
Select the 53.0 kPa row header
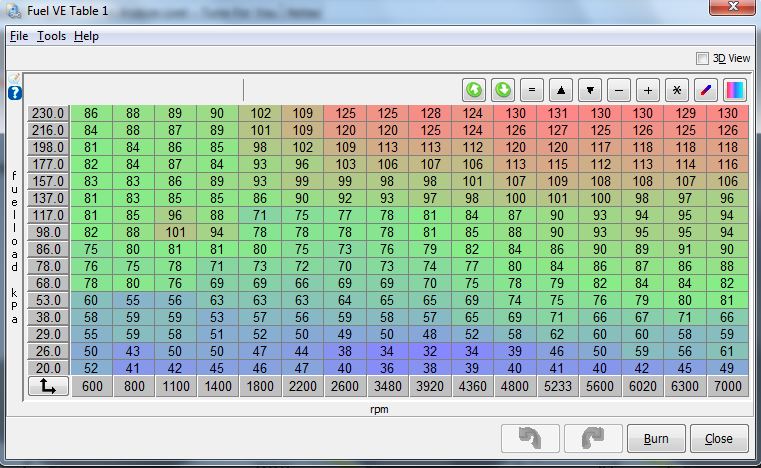click(48, 300)
